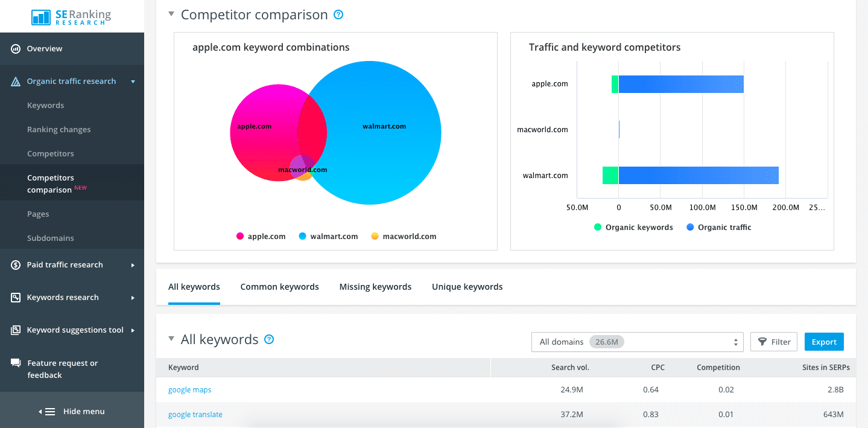Click the SE Ranking Research logo

coord(71,16)
